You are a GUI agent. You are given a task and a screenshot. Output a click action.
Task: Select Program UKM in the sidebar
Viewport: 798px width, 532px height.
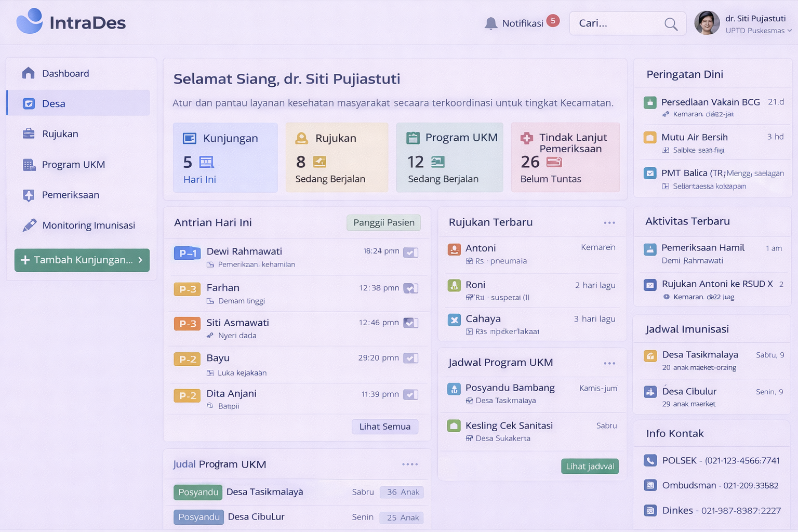pyautogui.click(x=73, y=165)
